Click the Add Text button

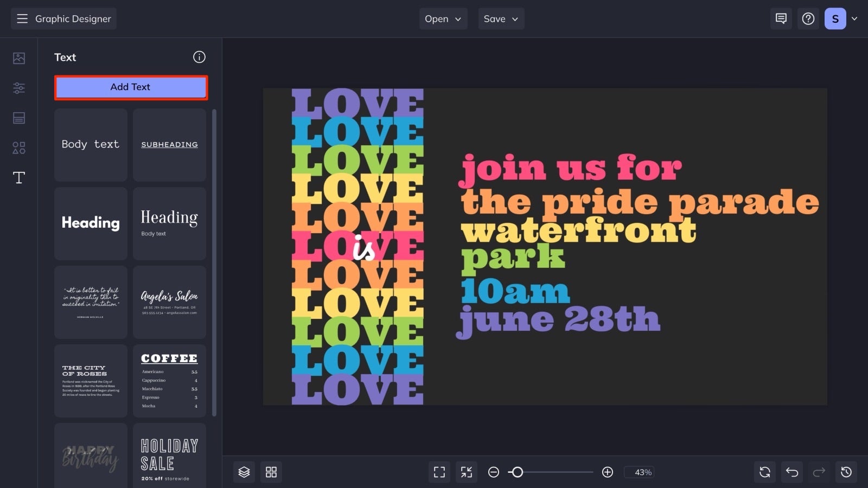coord(130,87)
